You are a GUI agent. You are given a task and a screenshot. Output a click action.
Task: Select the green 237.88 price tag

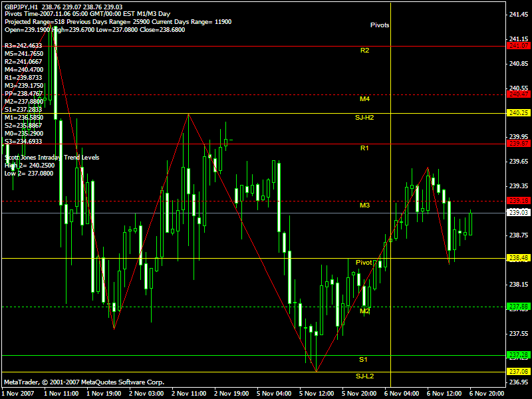[517, 307]
